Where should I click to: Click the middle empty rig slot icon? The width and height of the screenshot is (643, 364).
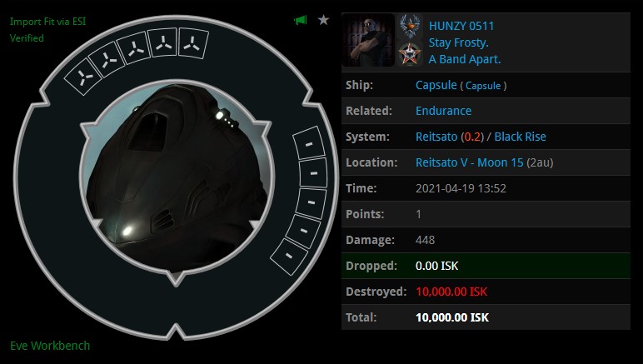pyautogui.click(x=134, y=50)
